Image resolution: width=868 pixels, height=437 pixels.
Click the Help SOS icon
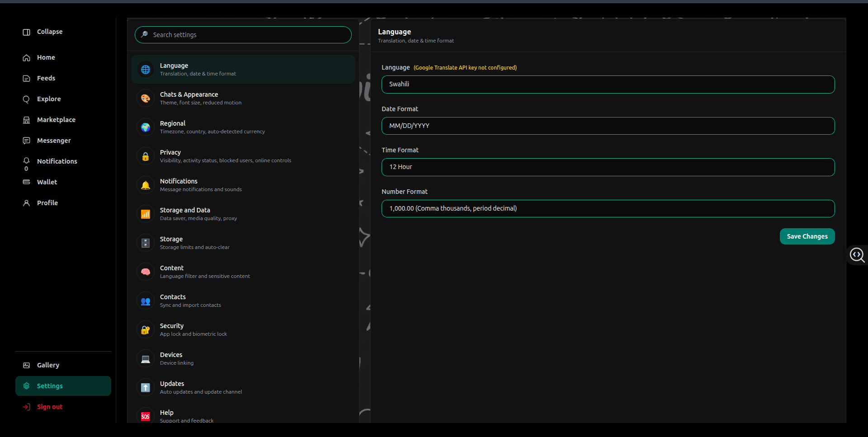point(146,417)
